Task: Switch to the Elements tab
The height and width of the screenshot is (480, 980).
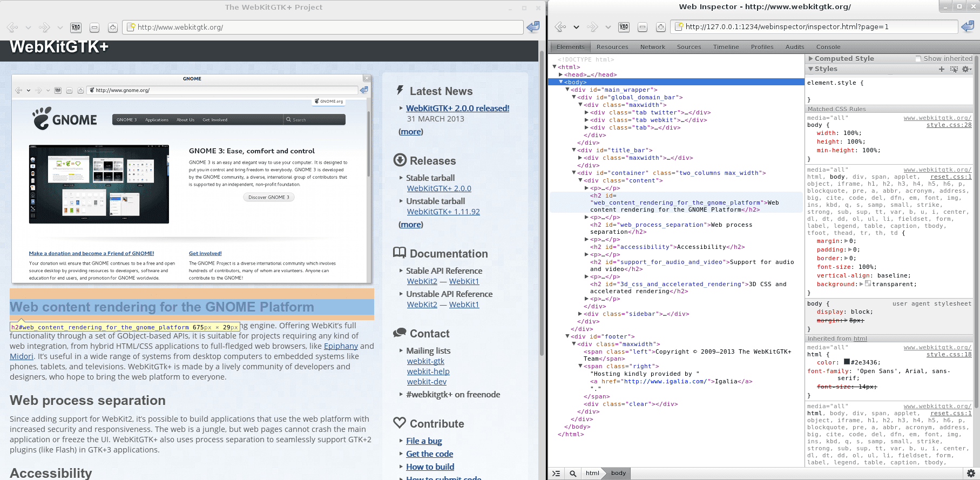Action: (570, 47)
